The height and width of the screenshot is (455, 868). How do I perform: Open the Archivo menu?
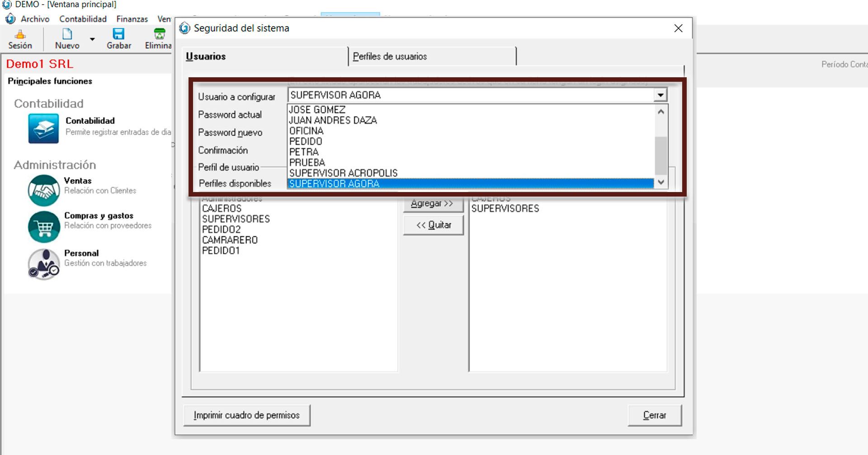(x=35, y=19)
